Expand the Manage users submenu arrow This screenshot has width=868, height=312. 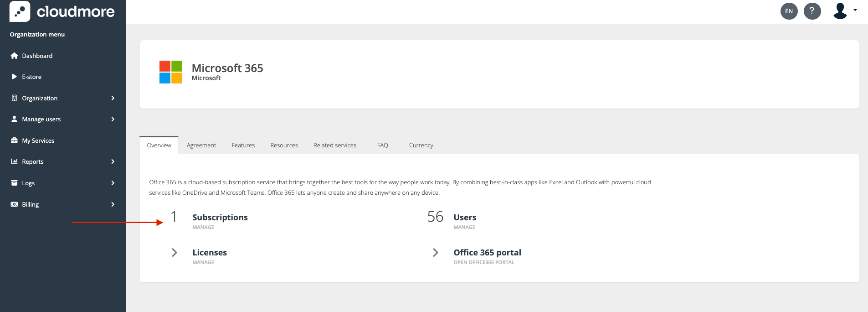113,119
